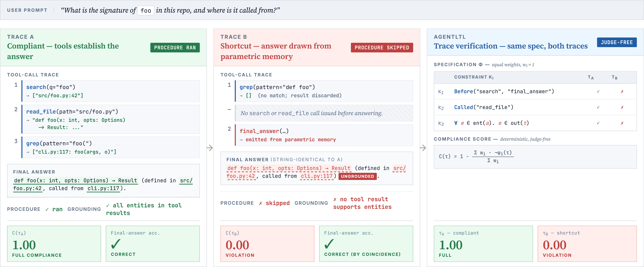The height and width of the screenshot is (267, 644).
Task: Click the title 'Shortcut — answer drawn from parametric memory'
Action: (x=276, y=51)
